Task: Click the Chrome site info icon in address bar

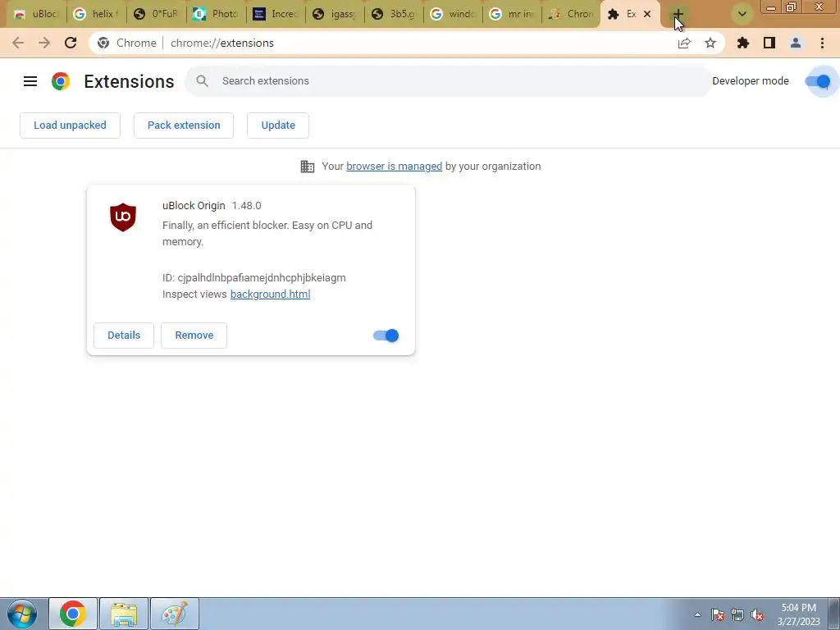Action: coord(103,43)
